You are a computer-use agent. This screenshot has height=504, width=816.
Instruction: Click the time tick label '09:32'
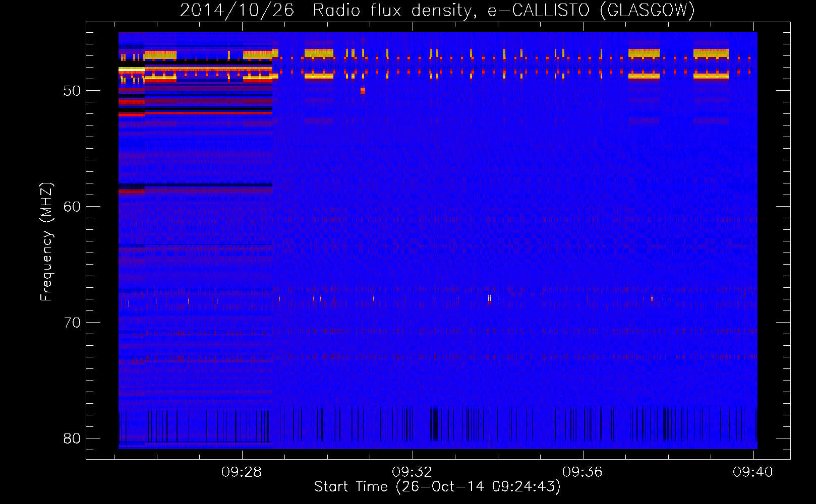point(412,472)
